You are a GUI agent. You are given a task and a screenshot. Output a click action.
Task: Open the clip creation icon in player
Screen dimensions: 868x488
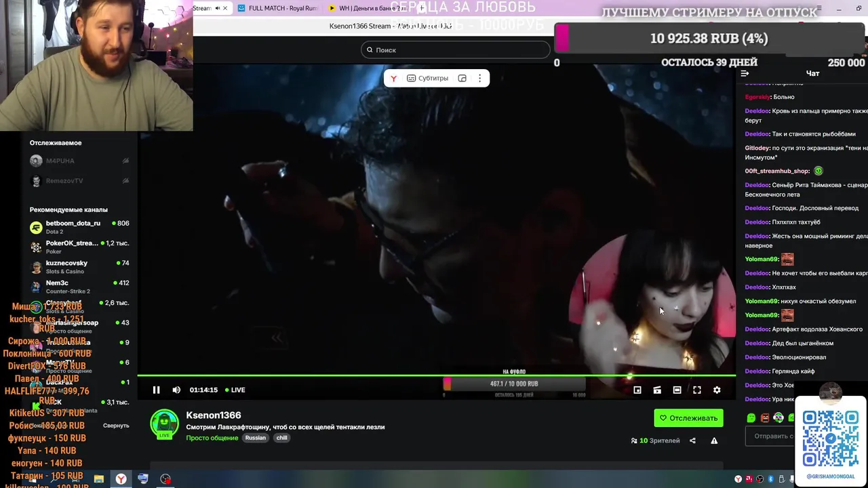(x=657, y=390)
